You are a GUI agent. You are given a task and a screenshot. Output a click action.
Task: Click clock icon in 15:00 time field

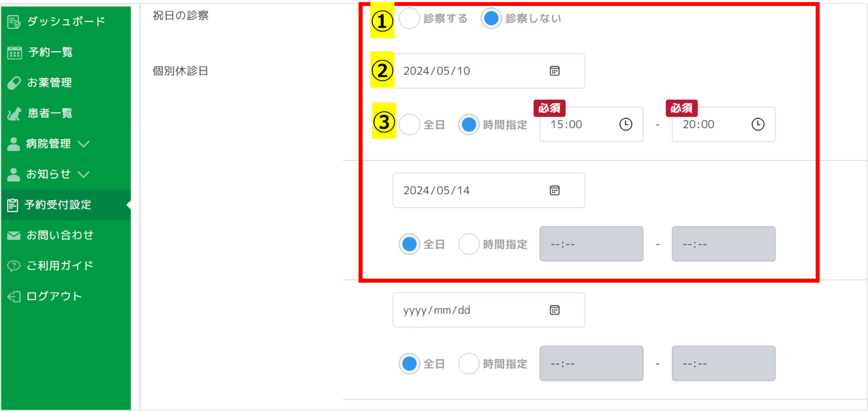point(626,124)
